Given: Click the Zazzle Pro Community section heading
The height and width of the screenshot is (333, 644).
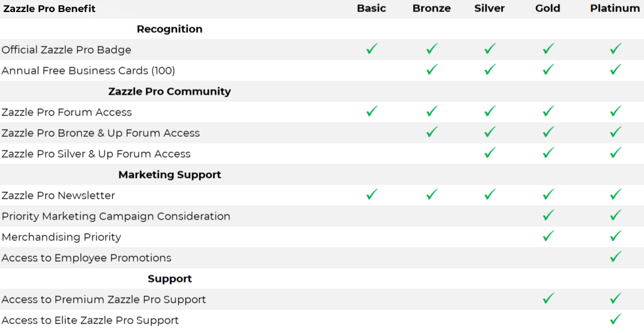Looking at the screenshot, I should pyautogui.click(x=169, y=91).
